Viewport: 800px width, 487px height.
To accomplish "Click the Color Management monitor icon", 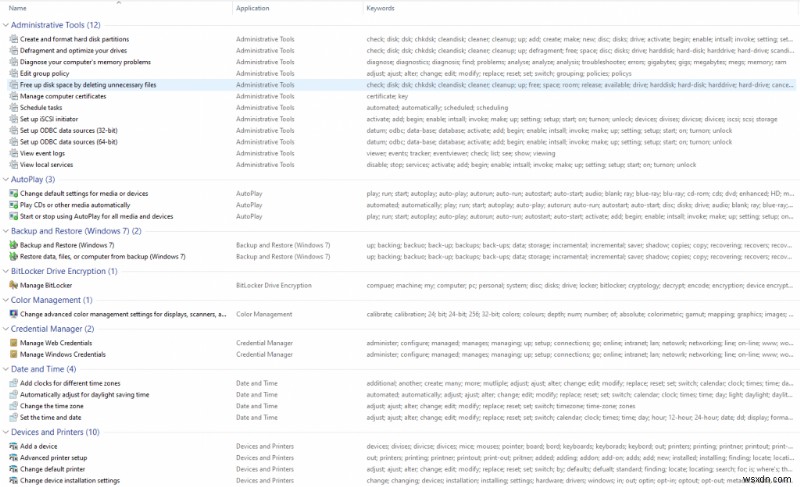I will pos(14,314).
